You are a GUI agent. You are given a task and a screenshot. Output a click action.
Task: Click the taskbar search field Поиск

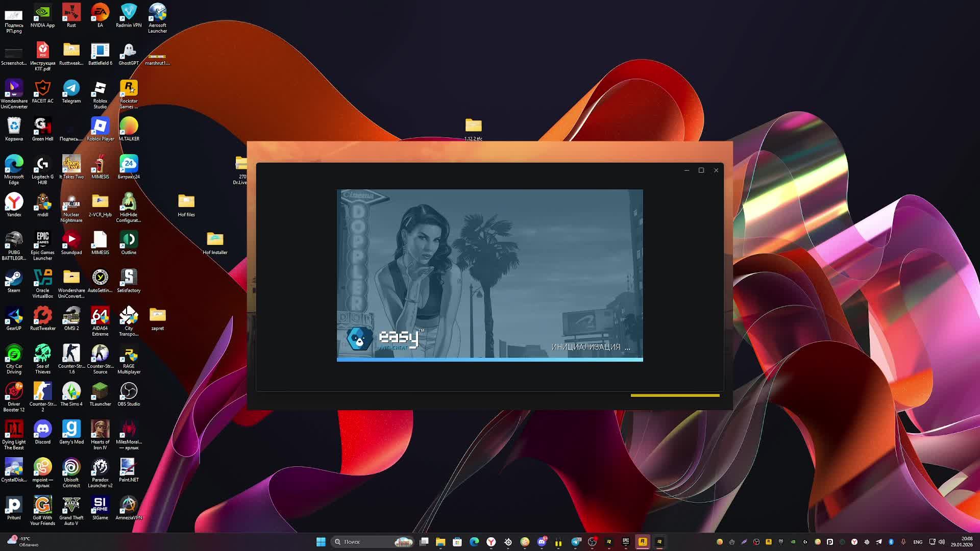tap(357, 542)
